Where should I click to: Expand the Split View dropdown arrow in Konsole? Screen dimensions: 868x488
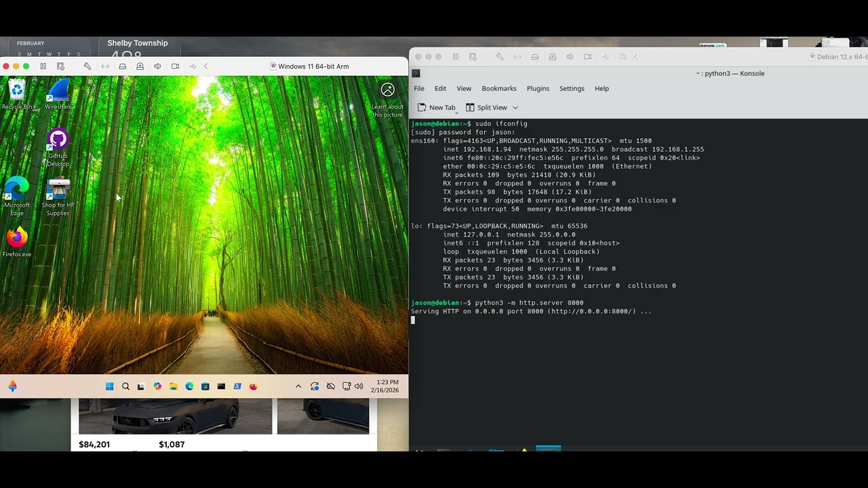515,108
